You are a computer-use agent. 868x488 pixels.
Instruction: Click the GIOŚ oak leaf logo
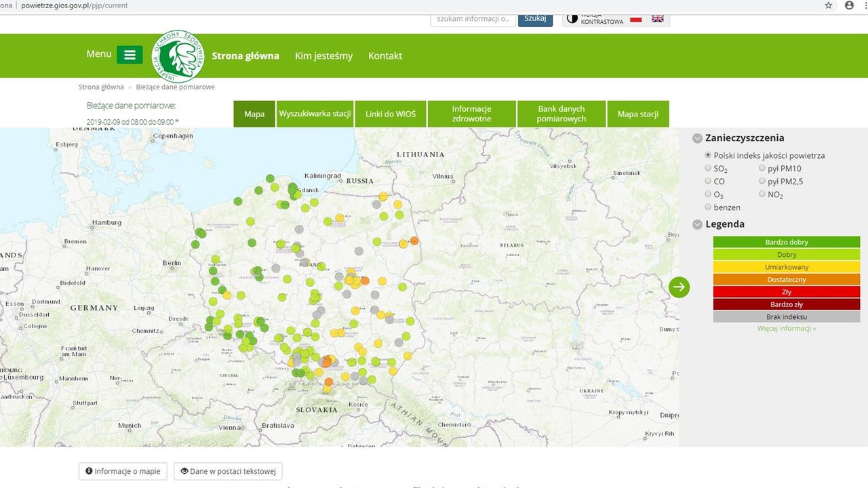[x=178, y=56]
